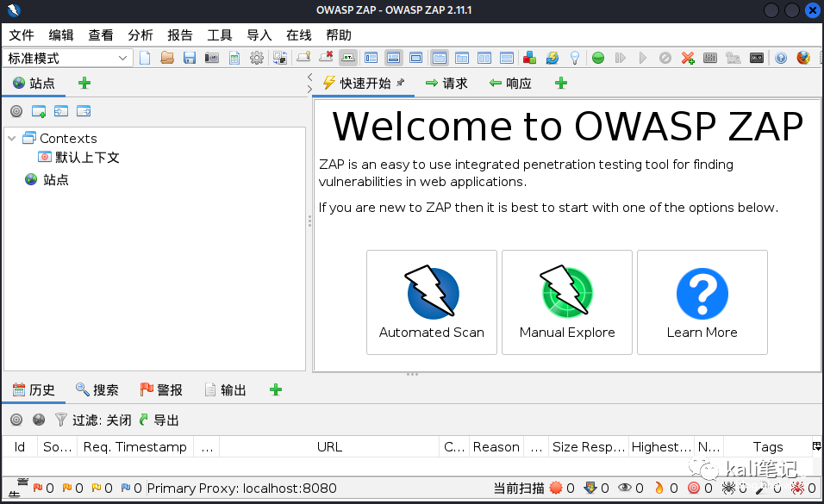The image size is (824, 504).
Task: Open the 帮助 menu
Action: [x=339, y=35]
